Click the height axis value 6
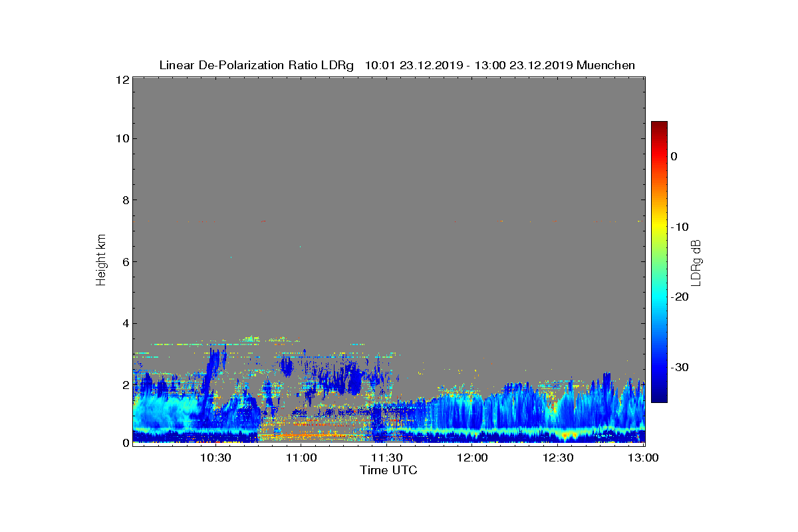This screenshot has height=532, width=798. point(124,261)
